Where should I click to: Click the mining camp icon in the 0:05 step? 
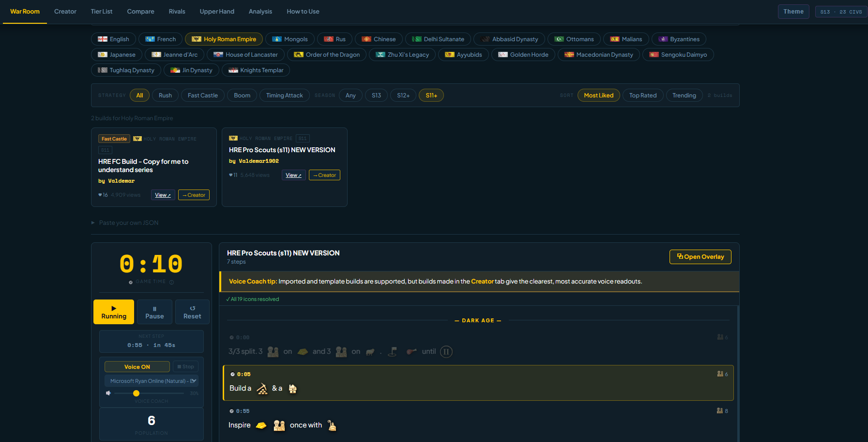pos(262,389)
